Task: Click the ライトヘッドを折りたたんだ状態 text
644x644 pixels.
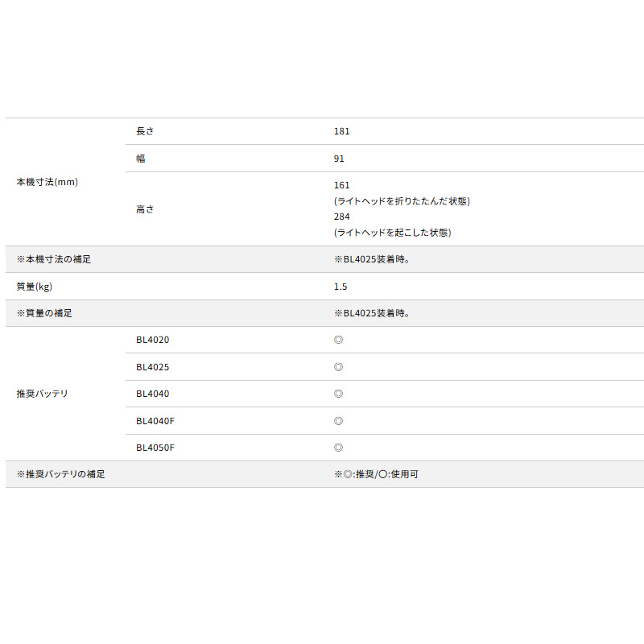Action: (402, 201)
